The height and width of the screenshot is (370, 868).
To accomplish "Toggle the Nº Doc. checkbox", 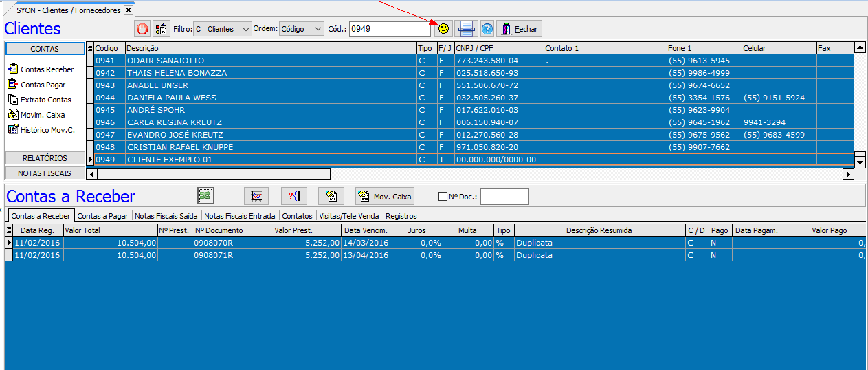I will point(443,197).
